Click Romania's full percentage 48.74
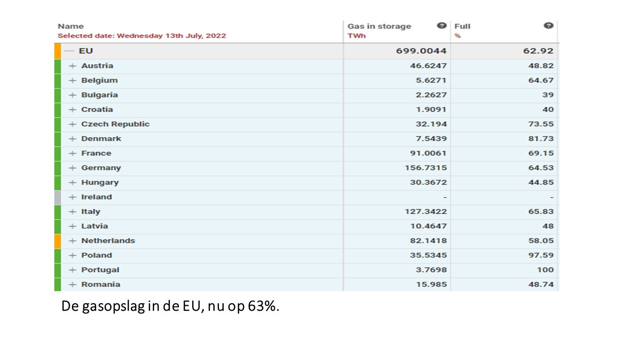This screenshot has height=362, width=644. [x=541, y=285]
